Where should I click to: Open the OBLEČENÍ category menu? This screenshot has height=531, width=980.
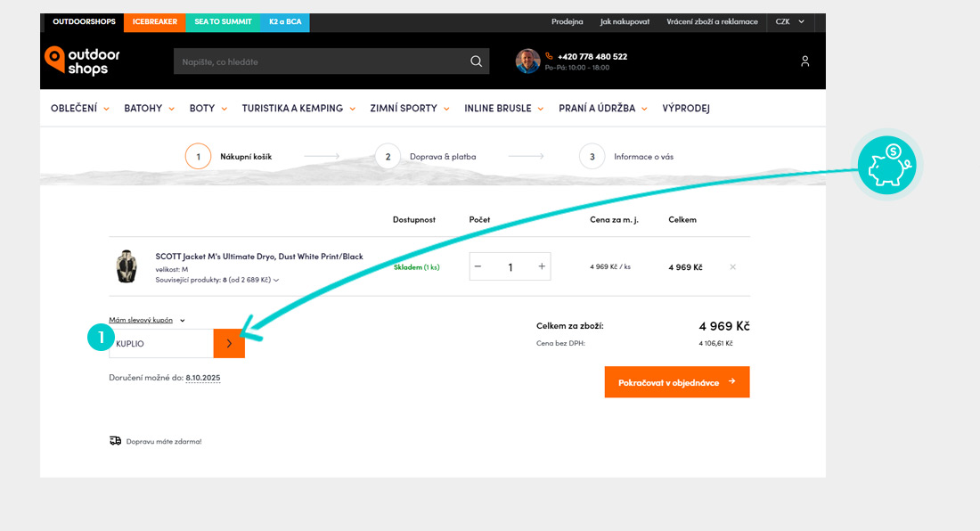(79, 109)
